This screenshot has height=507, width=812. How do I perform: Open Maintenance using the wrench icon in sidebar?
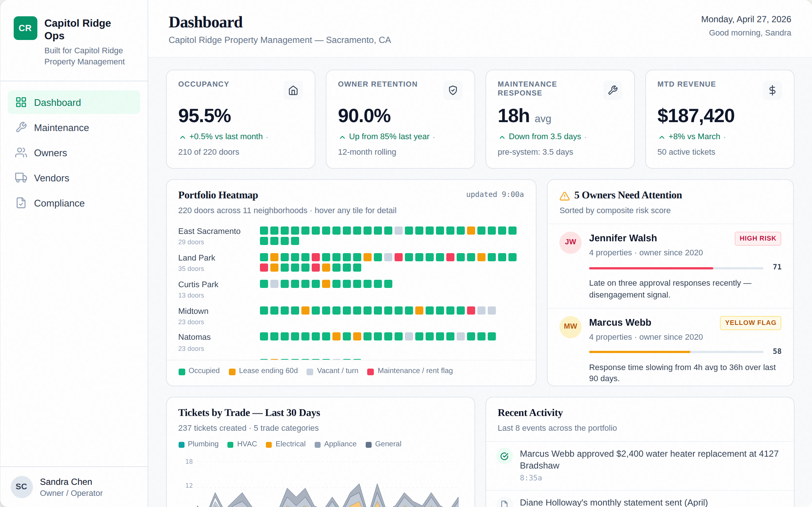[21, 127]
